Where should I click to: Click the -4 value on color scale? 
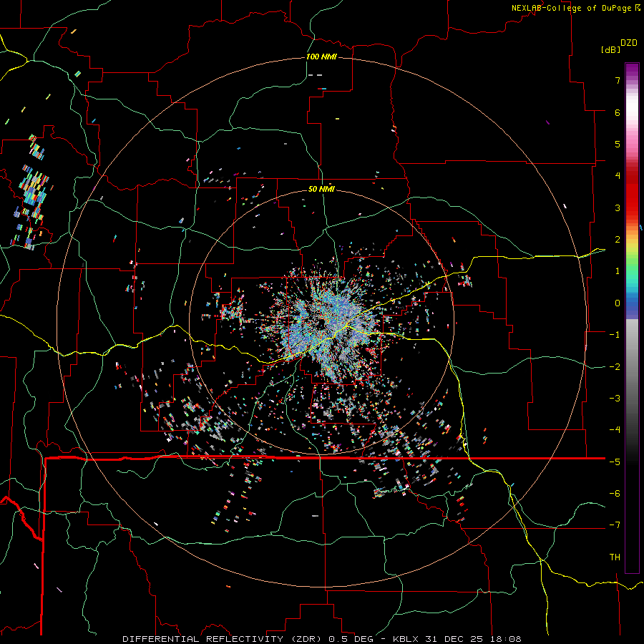615,430
